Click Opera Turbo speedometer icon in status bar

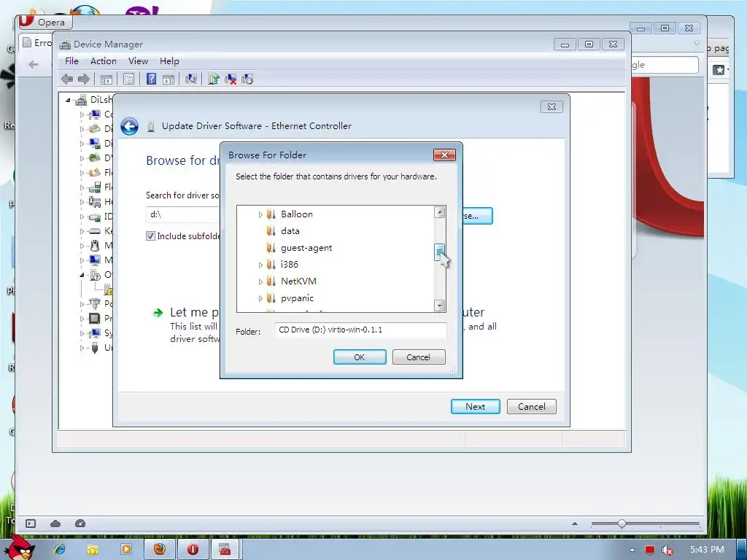tap(80, 524)
